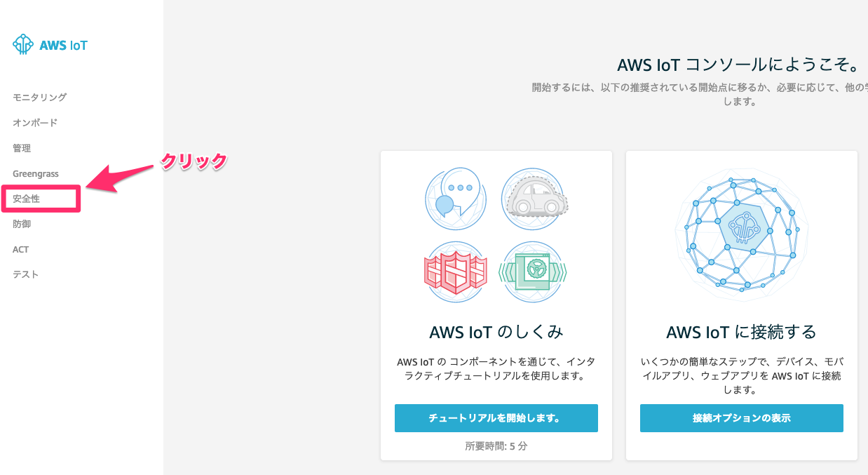868x475 pixels.
Task: Expand the 管理 sidebar section
Action: (x=22, y=148)
